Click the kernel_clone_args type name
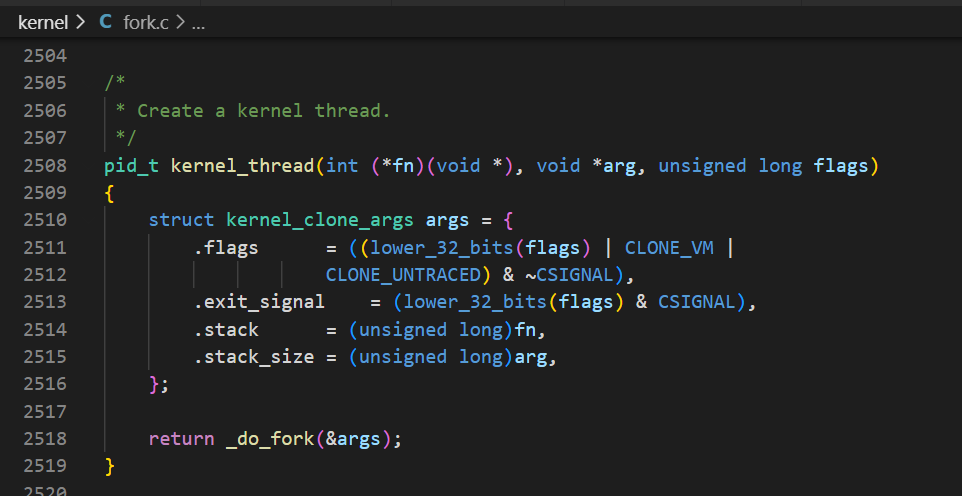 point(320,220)
